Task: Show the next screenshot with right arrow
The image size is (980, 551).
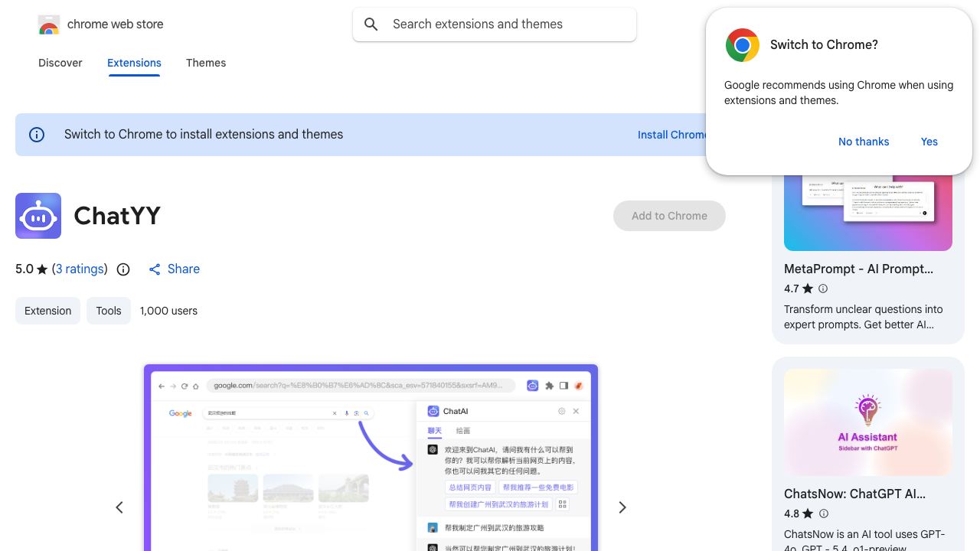Action: click(622, 507)
